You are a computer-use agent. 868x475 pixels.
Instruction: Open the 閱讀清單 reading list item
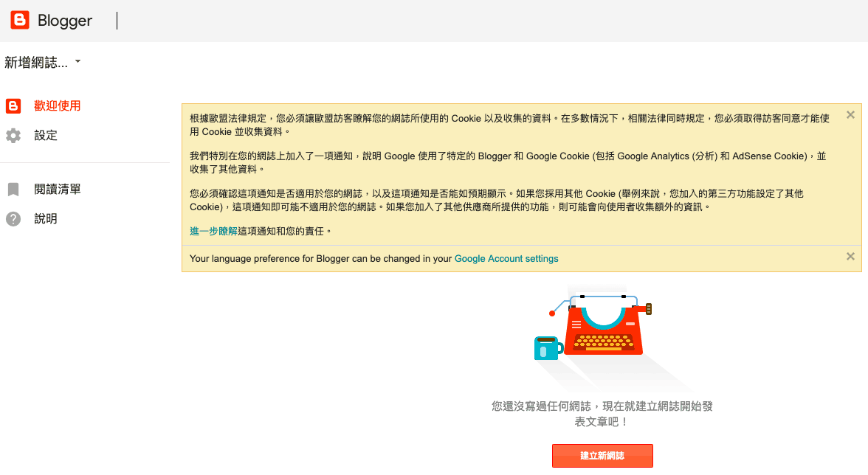tap(58, 189)
